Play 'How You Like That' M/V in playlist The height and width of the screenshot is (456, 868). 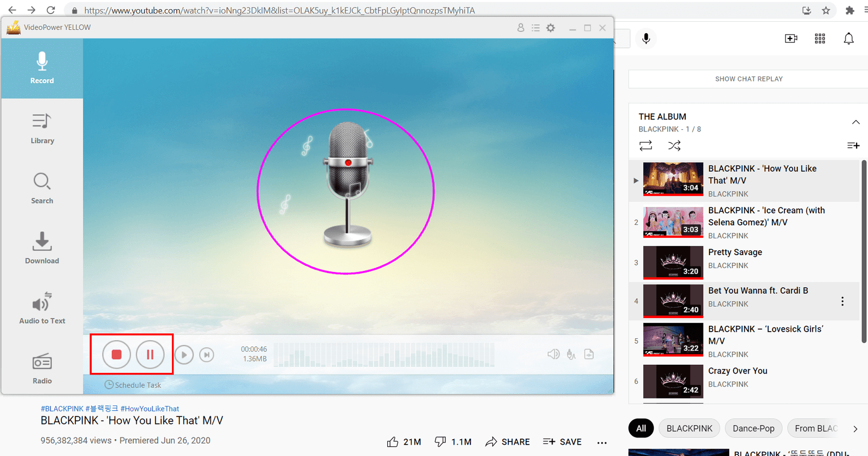pos(744,180)
